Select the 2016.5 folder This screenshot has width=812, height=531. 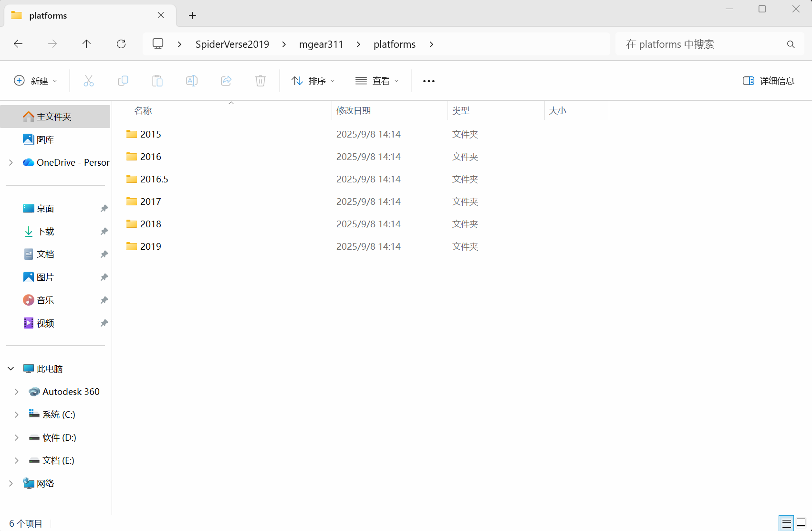coord(154,179)
